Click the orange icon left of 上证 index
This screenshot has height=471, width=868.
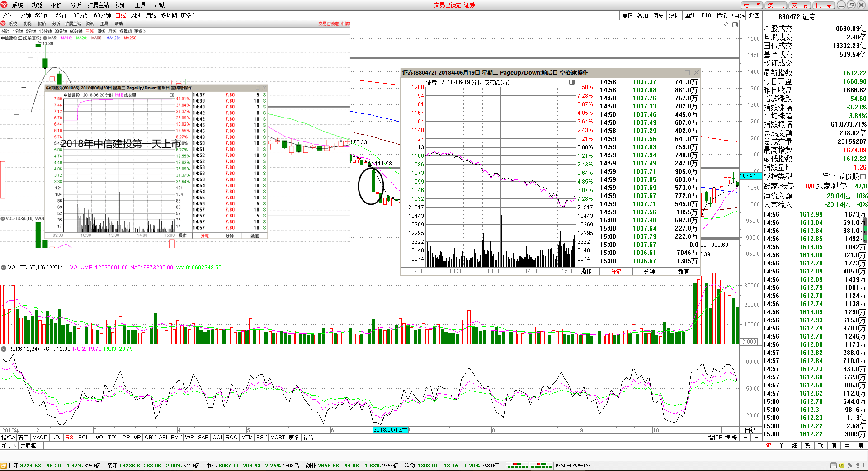tap(4, 466)
